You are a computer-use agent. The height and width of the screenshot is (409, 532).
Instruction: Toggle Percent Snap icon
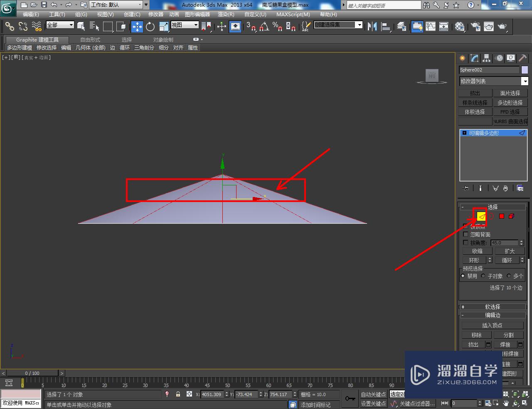(277, 27)
